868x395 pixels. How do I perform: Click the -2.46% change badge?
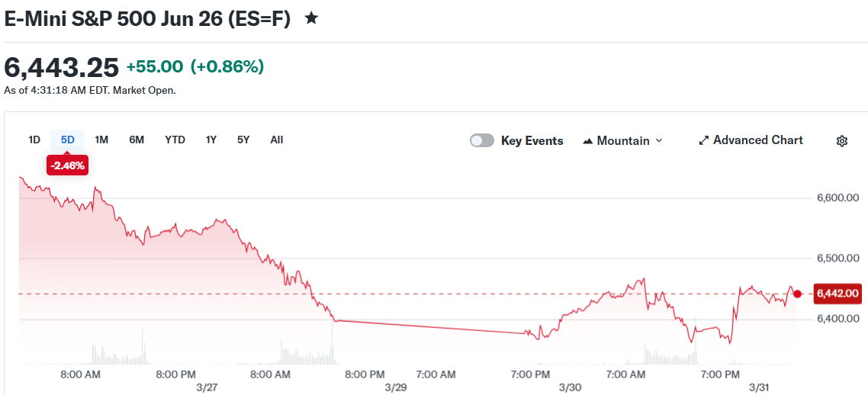pos(68,165)
